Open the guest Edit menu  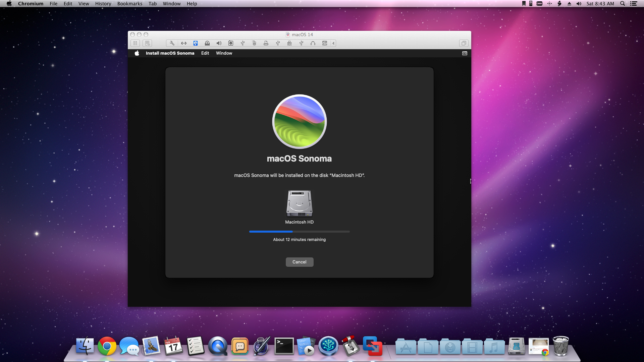(205, 53)
